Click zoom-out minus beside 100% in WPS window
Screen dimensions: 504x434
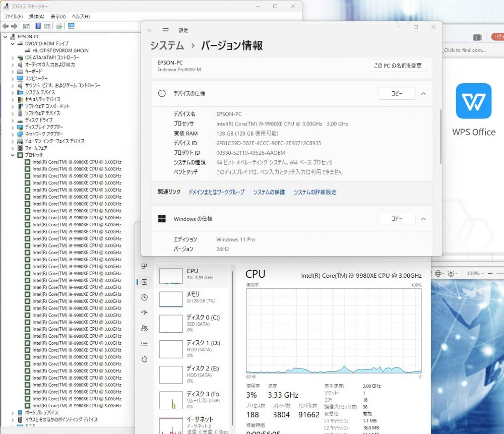[x=490, y=273]
